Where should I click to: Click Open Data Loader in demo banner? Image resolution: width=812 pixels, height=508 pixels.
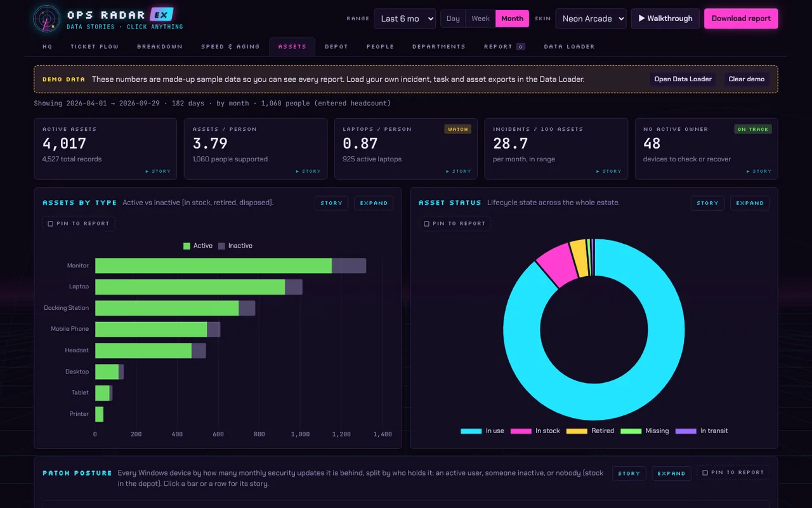pyautogui.click(x=683, y=79)
